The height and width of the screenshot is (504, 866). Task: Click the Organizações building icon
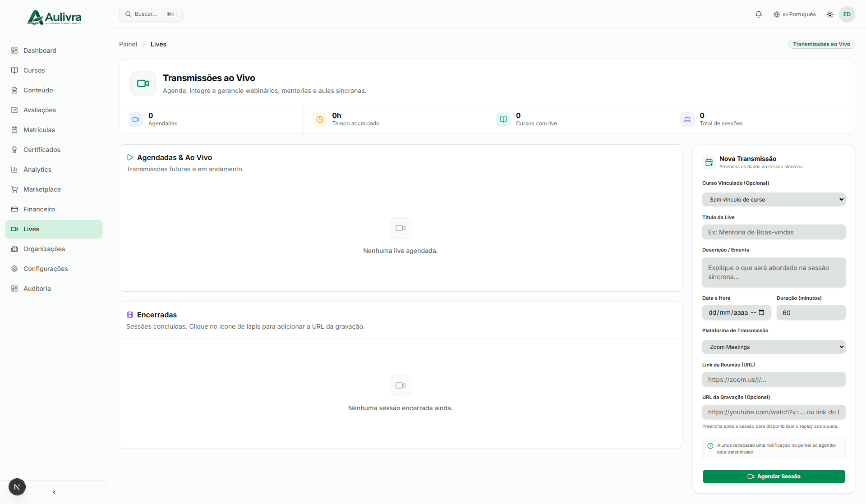[x=14, y=249]
